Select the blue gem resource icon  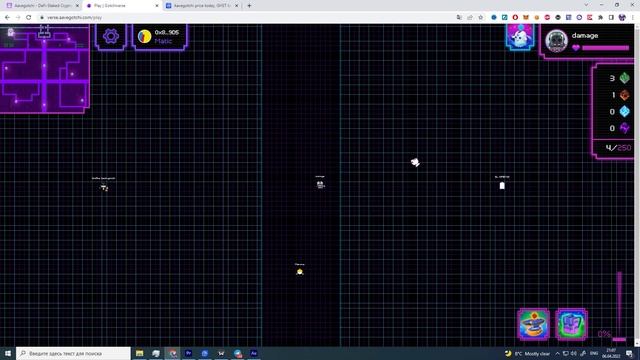(624, 111)
